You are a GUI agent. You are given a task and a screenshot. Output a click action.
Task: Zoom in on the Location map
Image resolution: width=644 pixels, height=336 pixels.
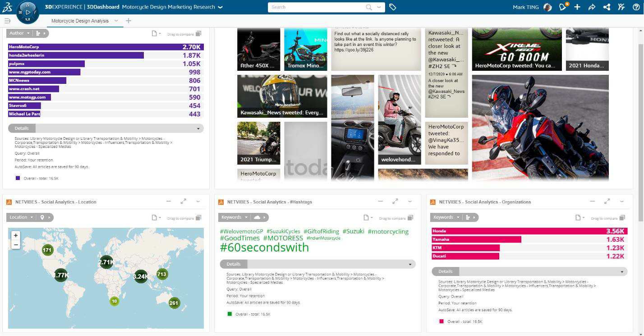[16, 235]
